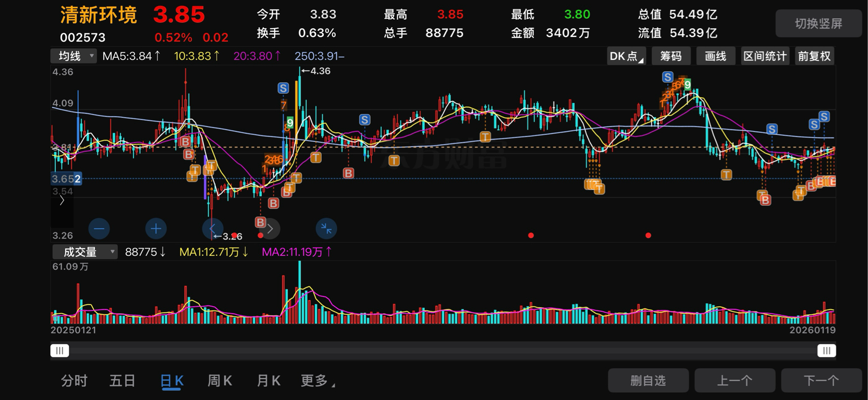The width and height of the screenshot is (868, 400).
Task: Switch to 五日 tab
Action: pyautogui.click(x=123, y=381)
